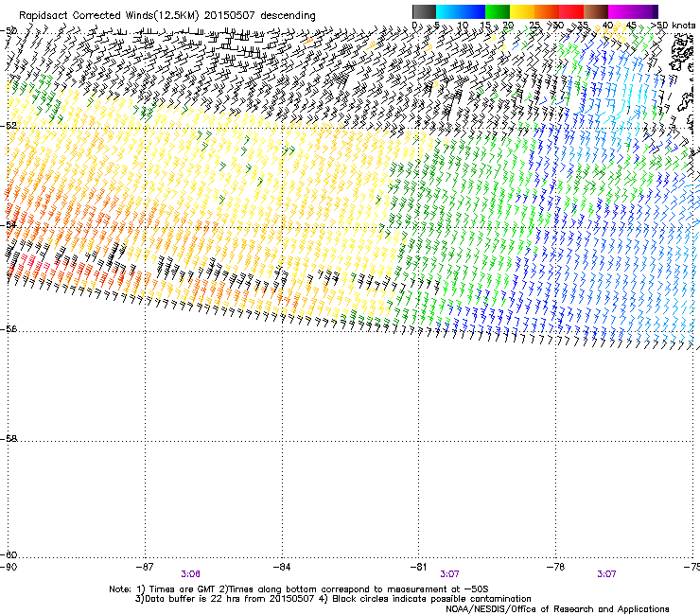The image size is (700, 615).
Task: Click the '-54' latitude axis label
Action: (x=9, y=224)
